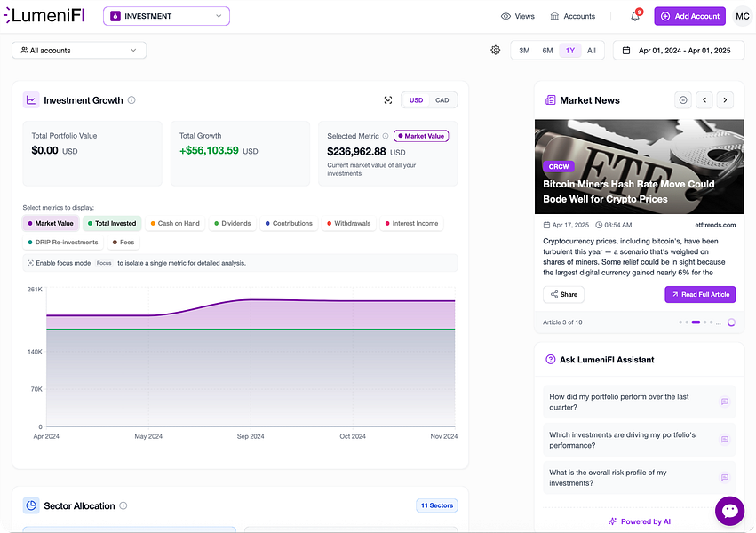Image resolution: width=756 pixels, height=533 pixels.
Task: Open the Views menu item
Action: tap(518, 16)
